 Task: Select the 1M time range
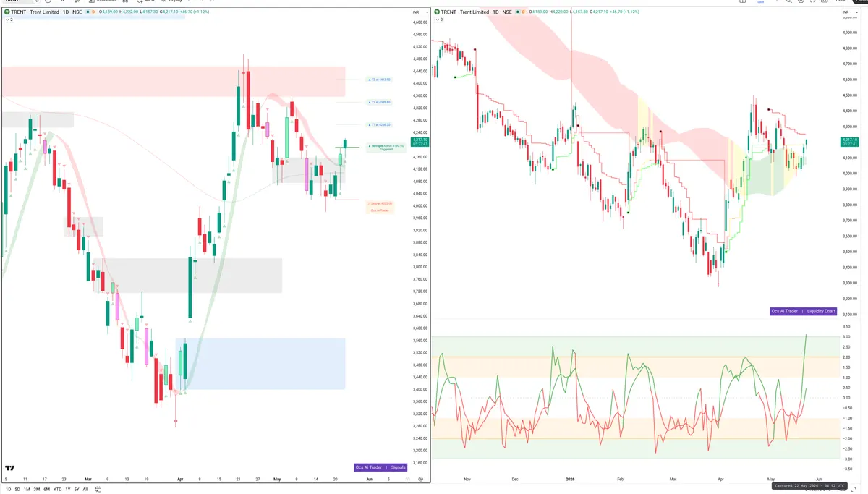27,490
